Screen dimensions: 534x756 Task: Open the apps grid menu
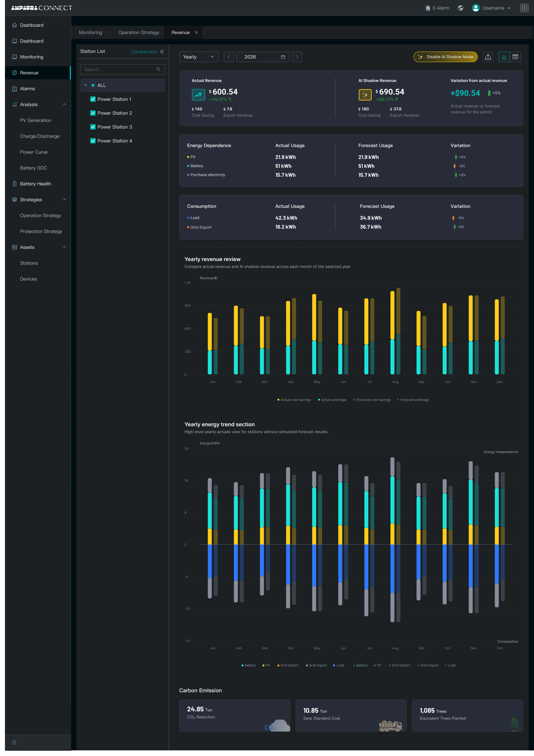point(524,8)
